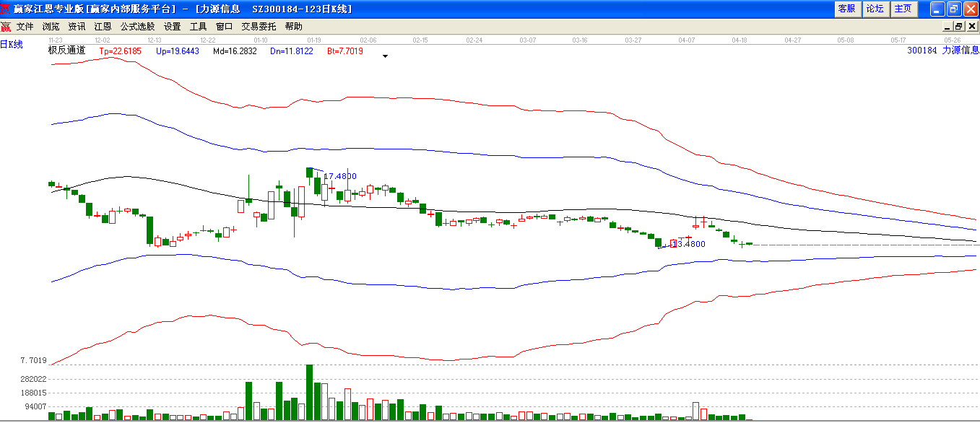Open the 工具 menu
This screenshot has height=423, width=980.
pyautogui.click(x=199, y=27)
